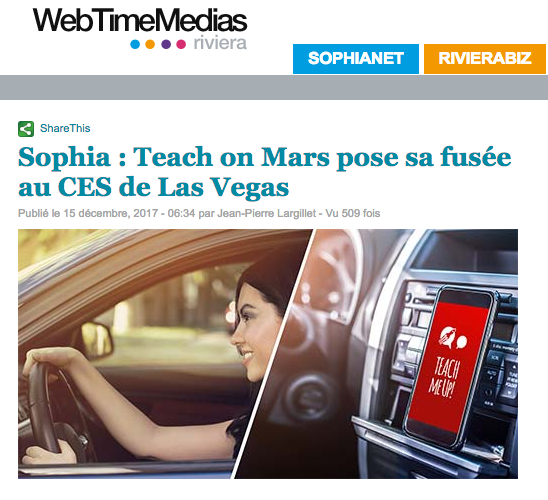Click the view count Vu 509 fois

point(353,213)
